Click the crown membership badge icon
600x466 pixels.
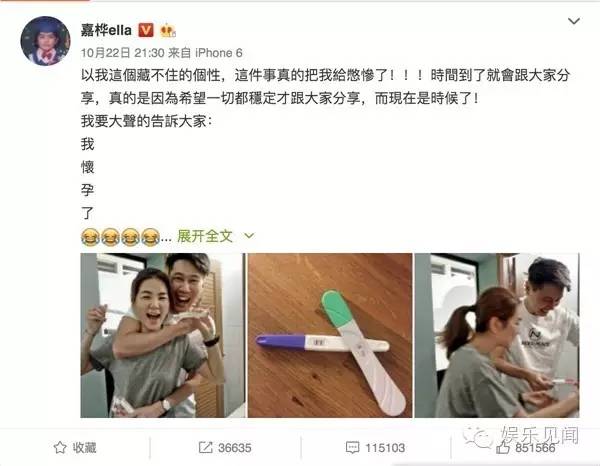point(168,30)
